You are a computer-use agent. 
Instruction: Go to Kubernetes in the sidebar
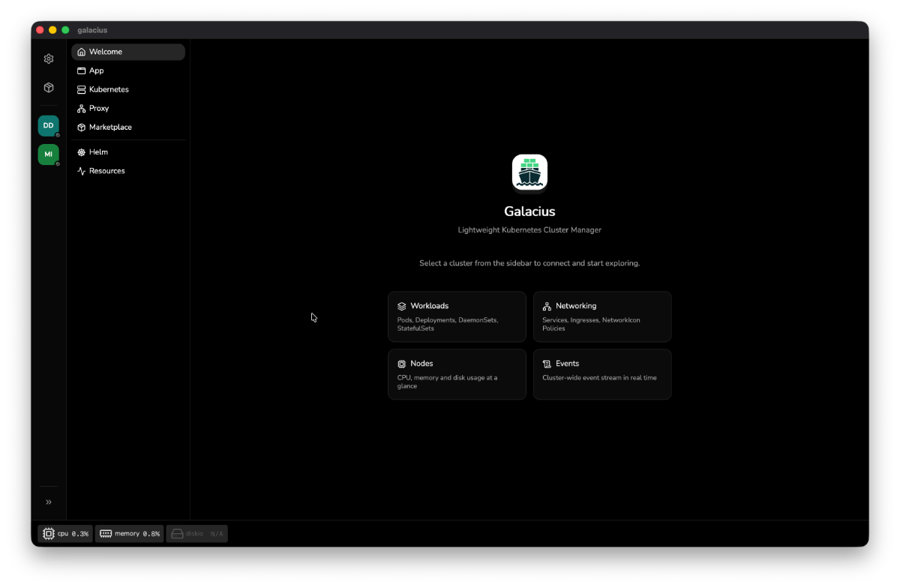point(128,89)
